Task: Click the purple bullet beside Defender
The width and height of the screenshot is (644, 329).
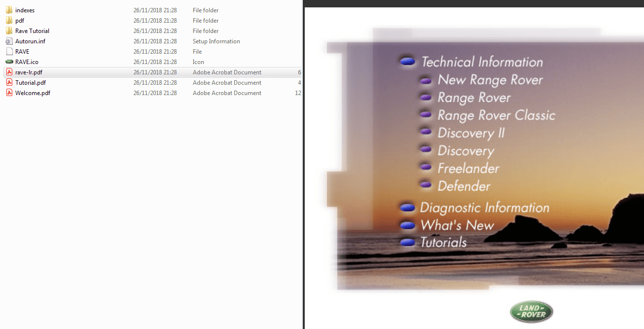Action: pos(425,185)
